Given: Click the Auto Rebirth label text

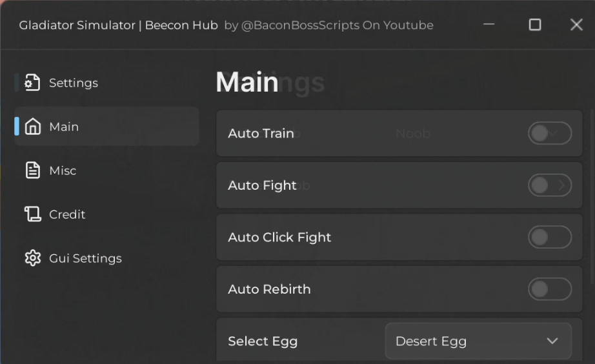Looking at the screenshot, I should pos(269,289).
